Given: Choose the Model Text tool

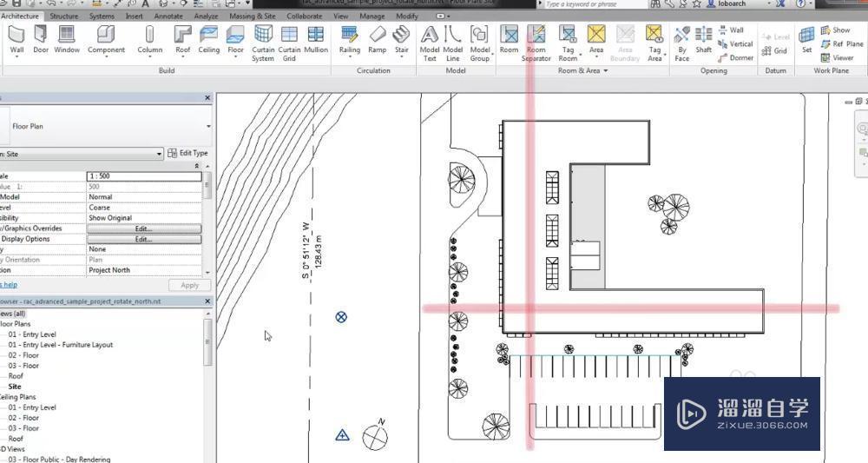Looking at the screenshot, I should pos(430,43).
